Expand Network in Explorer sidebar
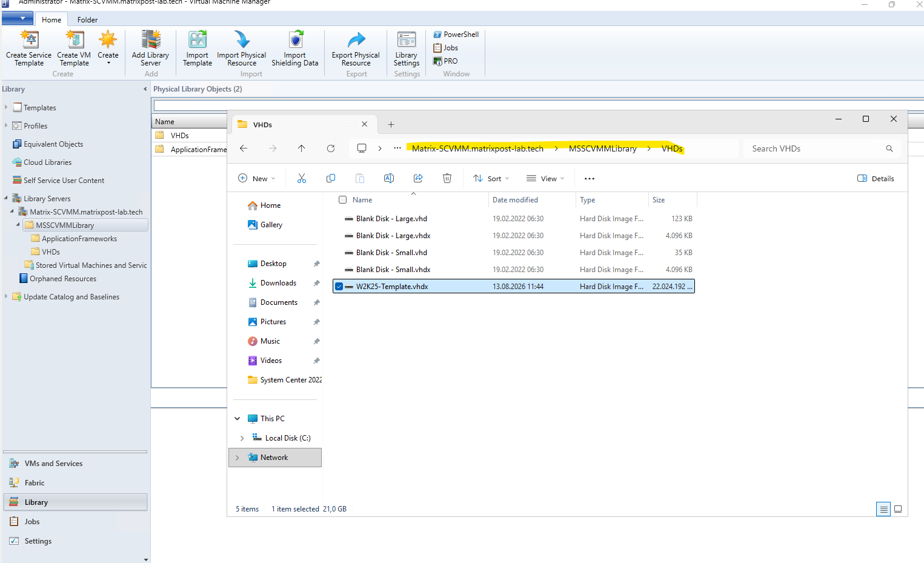Image resolution: width=924 pixels, height=563 pixels. 238,458
